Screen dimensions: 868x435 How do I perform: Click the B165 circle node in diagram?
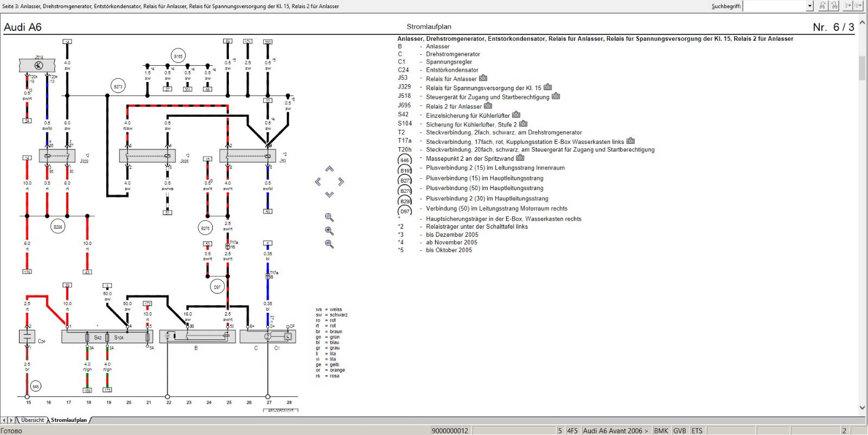178,55
